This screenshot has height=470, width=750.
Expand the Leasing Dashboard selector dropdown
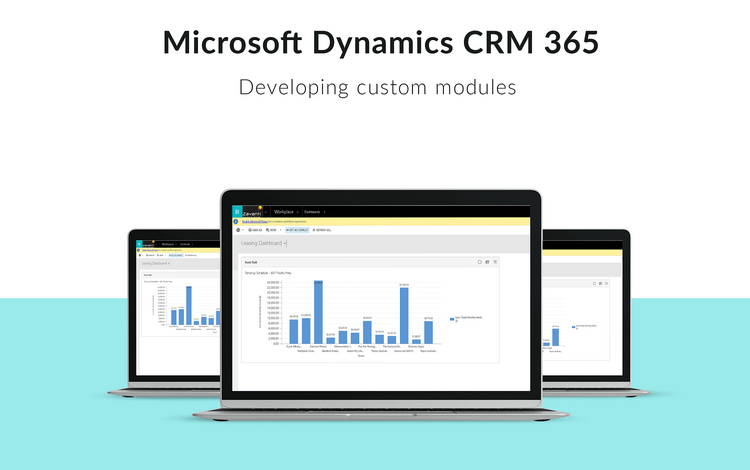point(287,243)
